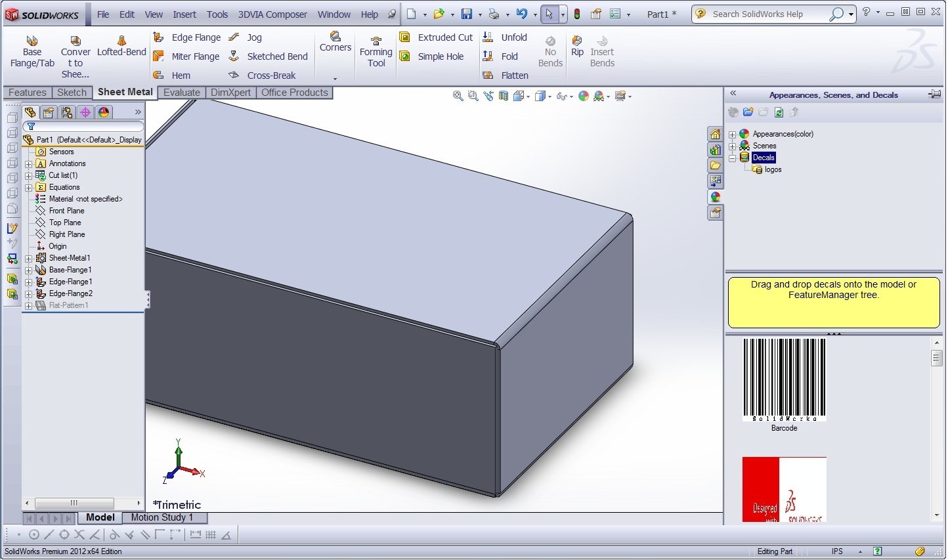948x560 pixels.
Task: Switch to the Evaluate tab
Action: click(182, 93)
